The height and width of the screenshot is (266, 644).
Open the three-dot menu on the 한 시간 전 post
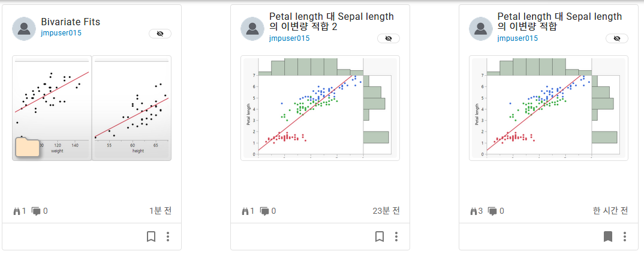(625, 237)
